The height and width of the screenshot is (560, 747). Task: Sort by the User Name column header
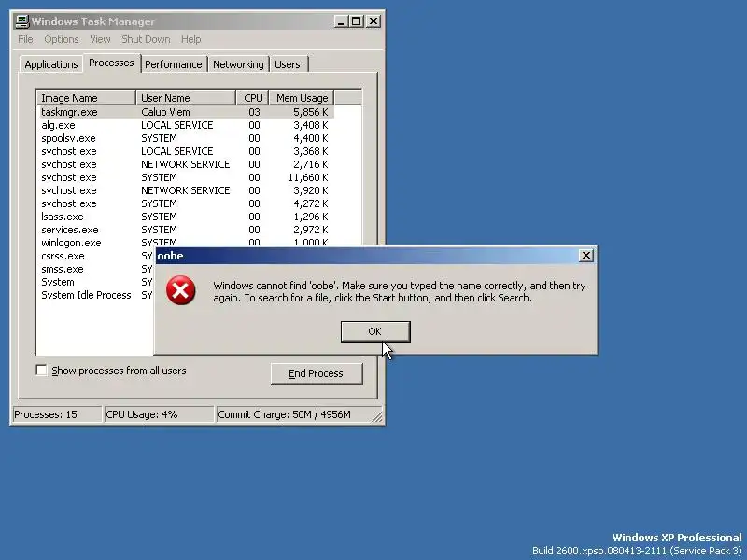click(186, 98)
